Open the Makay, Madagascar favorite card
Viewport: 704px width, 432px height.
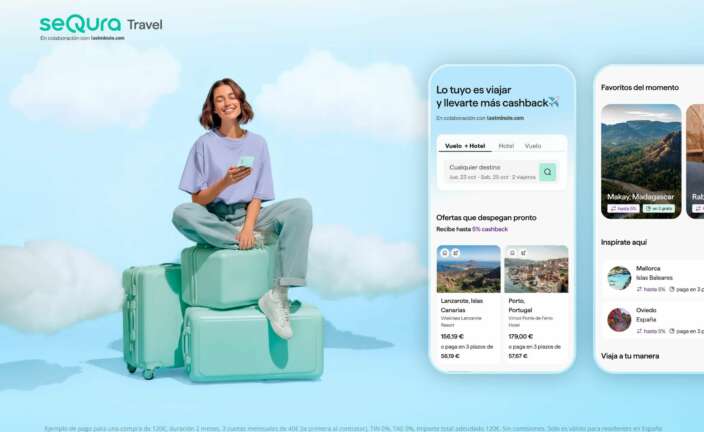[x=641, y=162]
